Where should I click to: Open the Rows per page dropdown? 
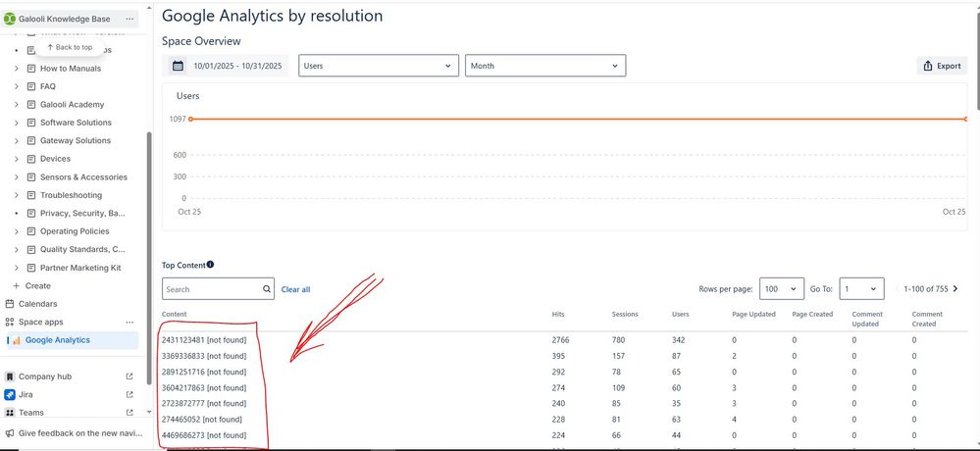[782, 289]
